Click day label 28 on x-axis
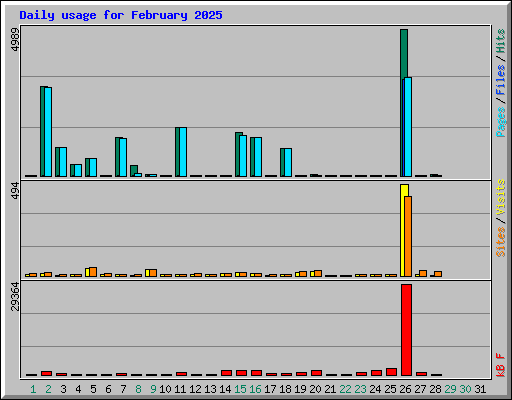 [435, 389]
